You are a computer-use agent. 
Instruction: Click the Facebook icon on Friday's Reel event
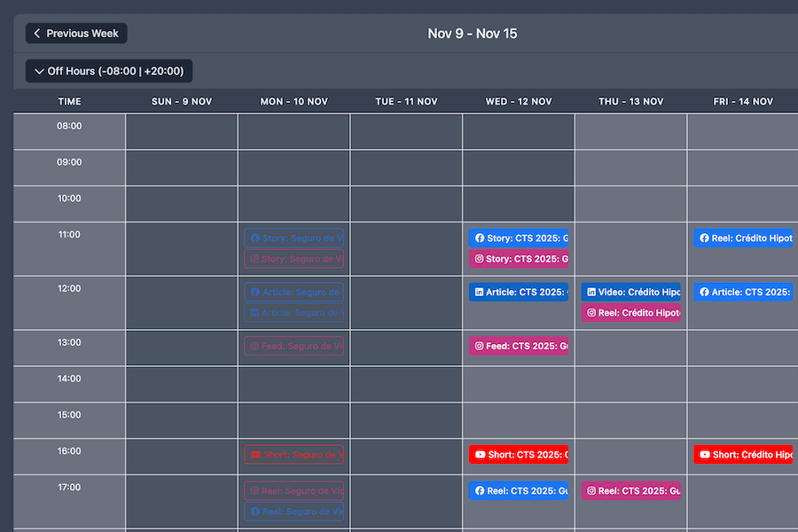pyautogui.click(x=703, y=238)
